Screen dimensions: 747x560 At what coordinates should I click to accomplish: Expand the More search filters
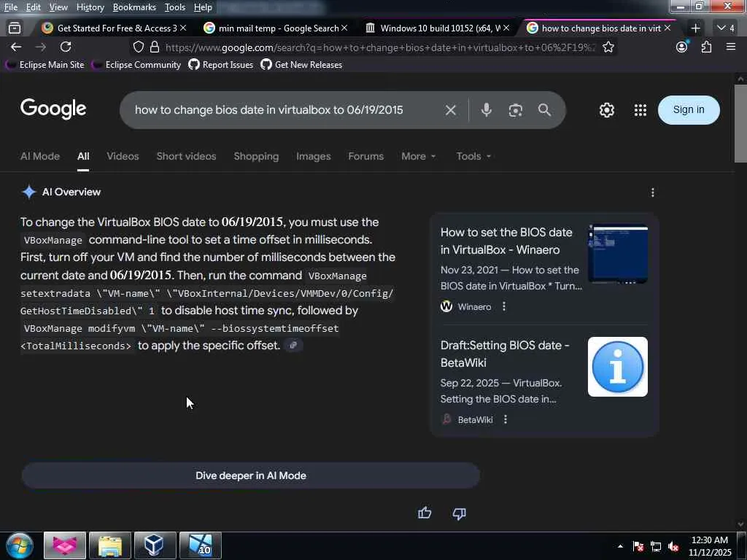(x=418, y=156)
